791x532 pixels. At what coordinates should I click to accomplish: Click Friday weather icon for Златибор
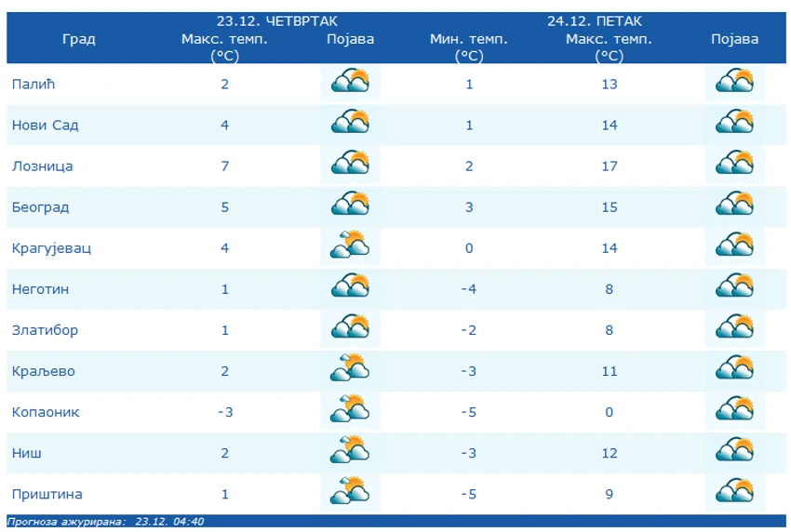[734, 328]
